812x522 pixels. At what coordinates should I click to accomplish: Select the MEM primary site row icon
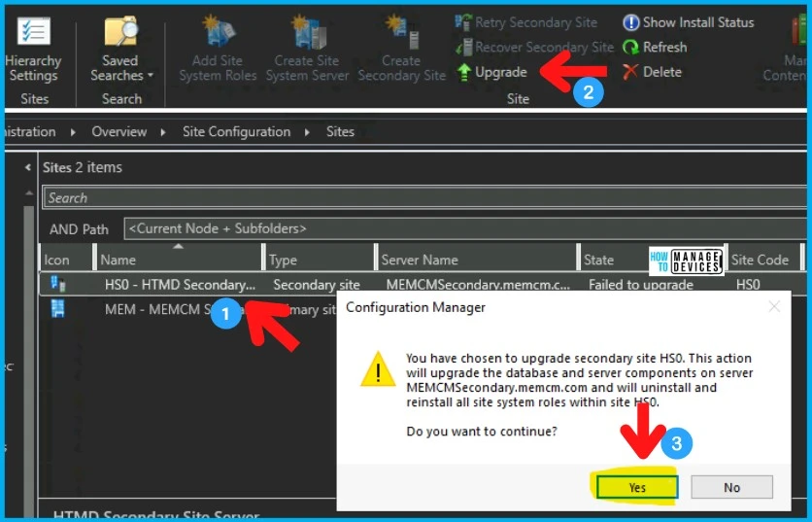(57, 308)
